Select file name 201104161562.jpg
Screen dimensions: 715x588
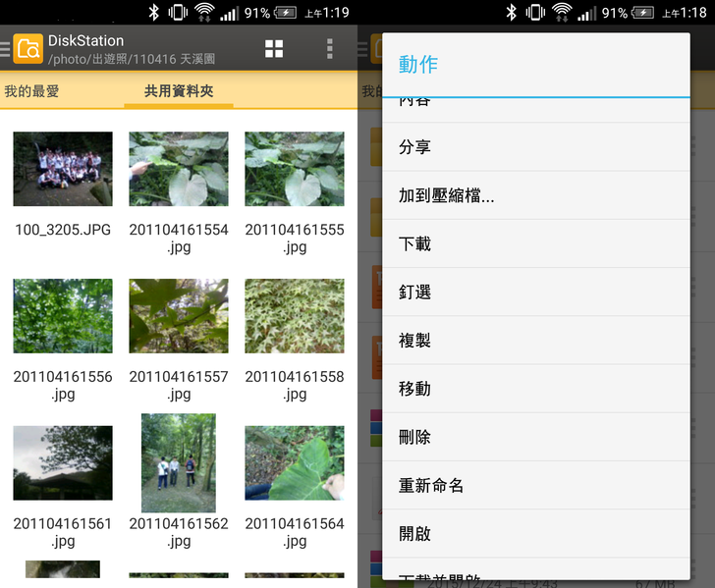(179, 533)
